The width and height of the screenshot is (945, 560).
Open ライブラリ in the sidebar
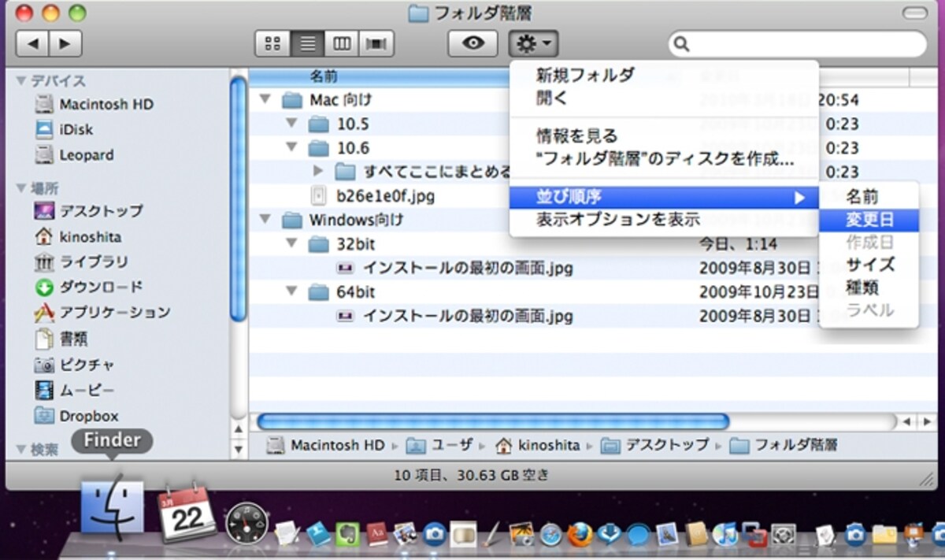click(x=82, y=261)
